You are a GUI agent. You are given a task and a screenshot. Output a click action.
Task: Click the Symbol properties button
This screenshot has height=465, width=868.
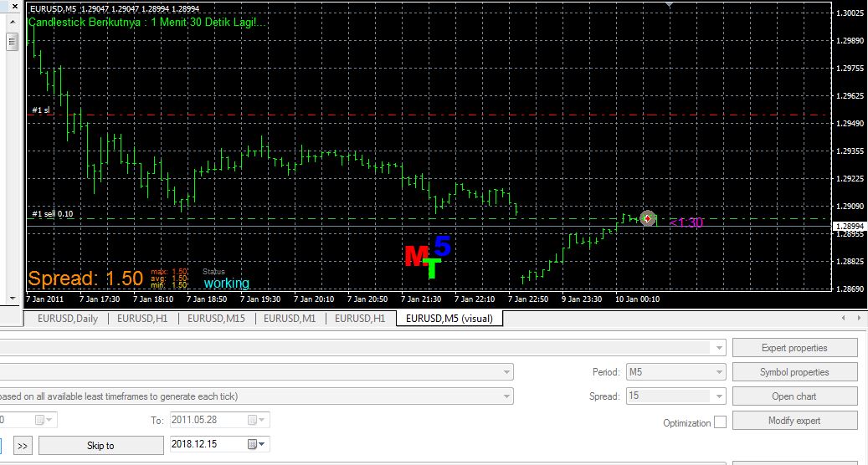(x=794, y=372)
